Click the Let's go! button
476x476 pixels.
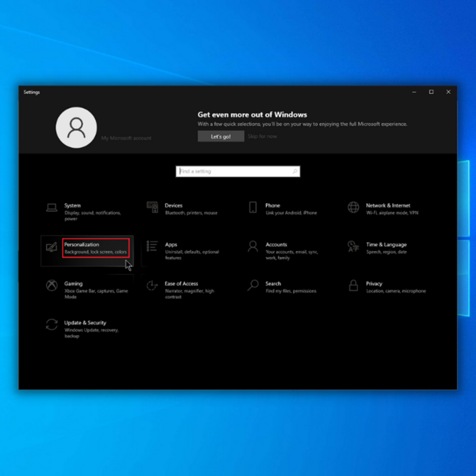[221, 136]
